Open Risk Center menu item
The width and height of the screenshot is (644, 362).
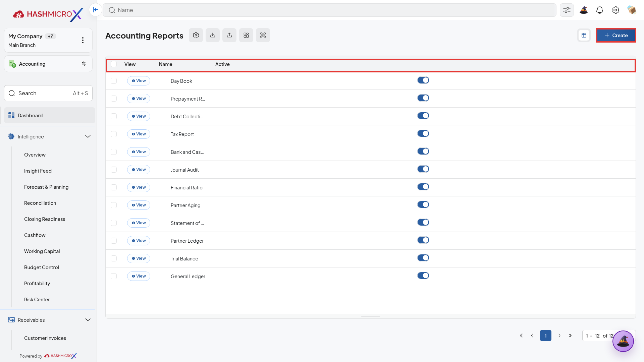click(37, 300)
